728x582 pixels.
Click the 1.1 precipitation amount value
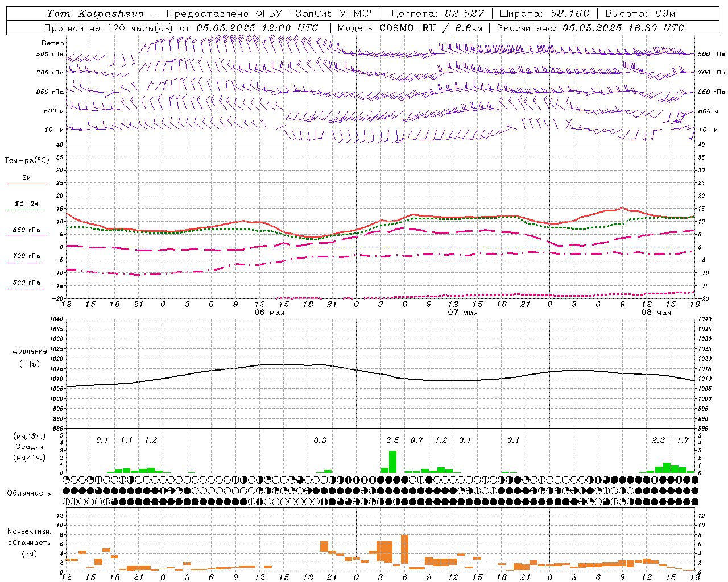point(126,440)
